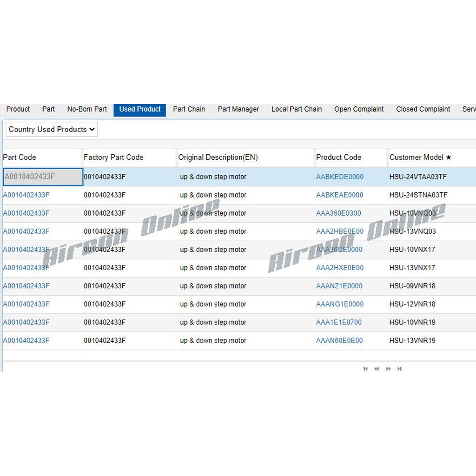The height and width of the screenshot is (476, 476).
Task: Select the highlighted Part Code cell A0010402433F
Action: 43,177
